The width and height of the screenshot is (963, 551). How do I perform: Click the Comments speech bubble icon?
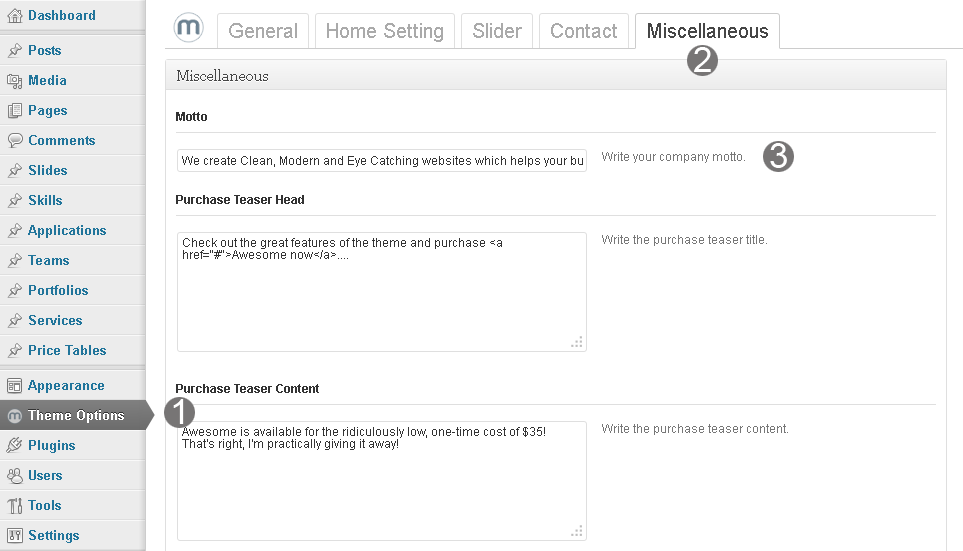click(x=15, y=140)
